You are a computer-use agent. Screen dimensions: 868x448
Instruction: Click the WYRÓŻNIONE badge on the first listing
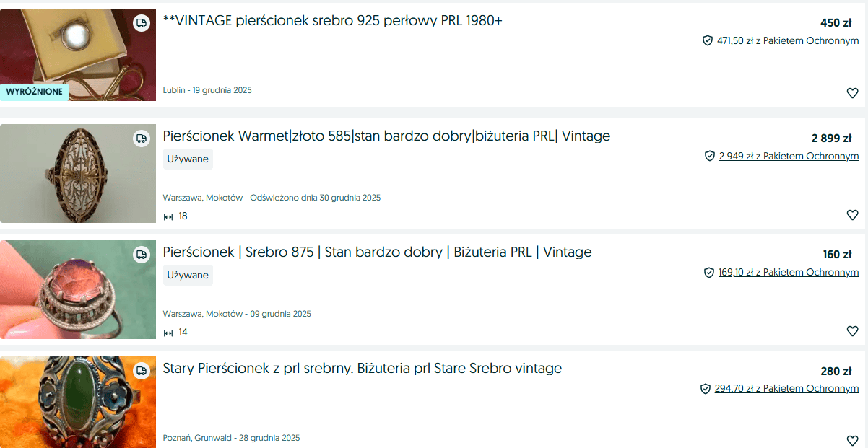point(35,92)
